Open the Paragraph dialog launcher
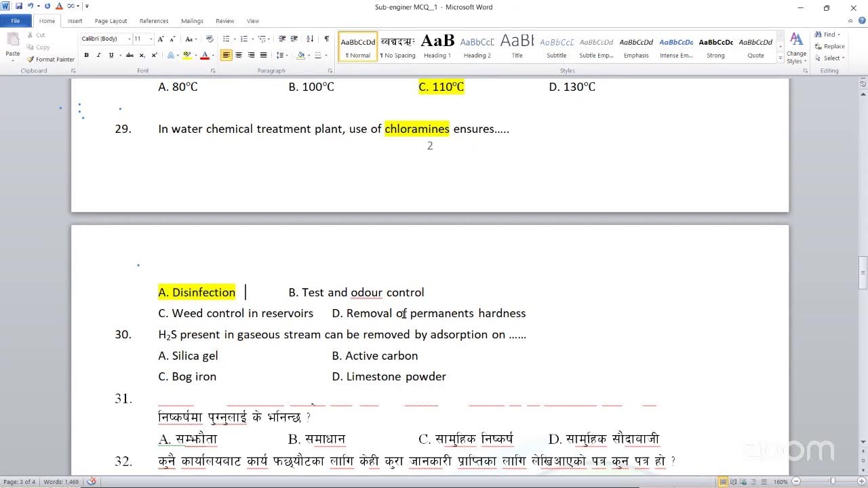The width and height of the screenshot is (868, 488). coord(330,70)
